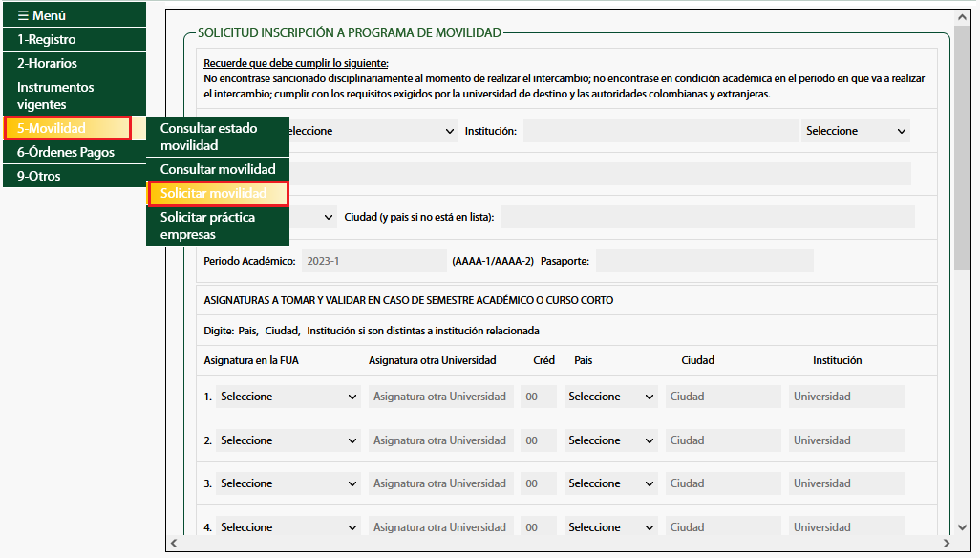Click row 2 Créd field

[x=539, y=440]
